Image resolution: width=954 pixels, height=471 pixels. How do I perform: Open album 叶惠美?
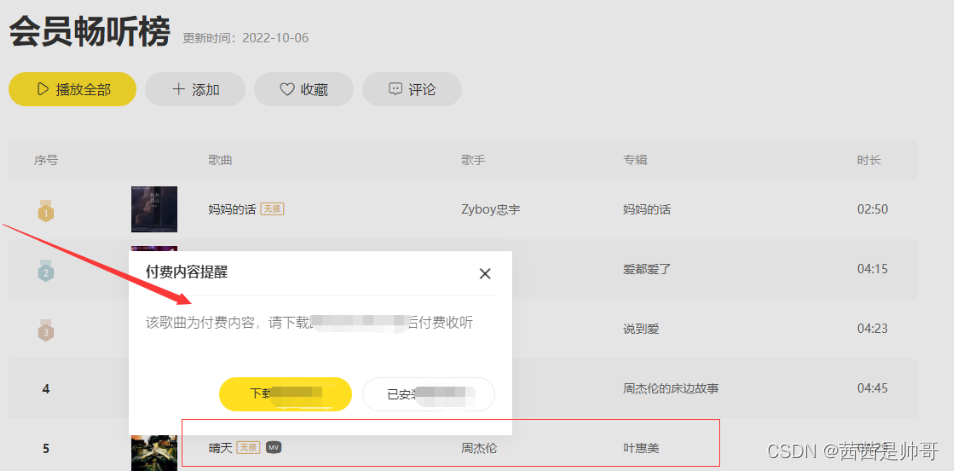(x=641, y=448)
